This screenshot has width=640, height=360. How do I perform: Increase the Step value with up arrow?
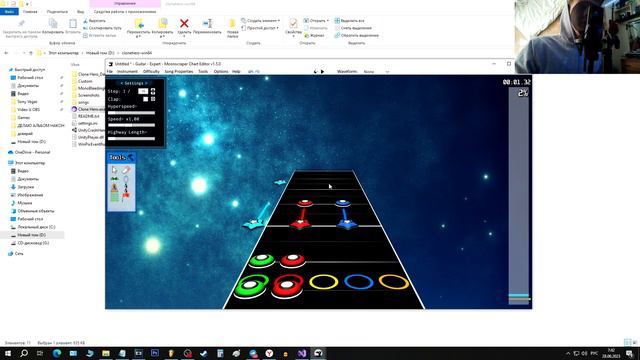(x=153, y=90)
